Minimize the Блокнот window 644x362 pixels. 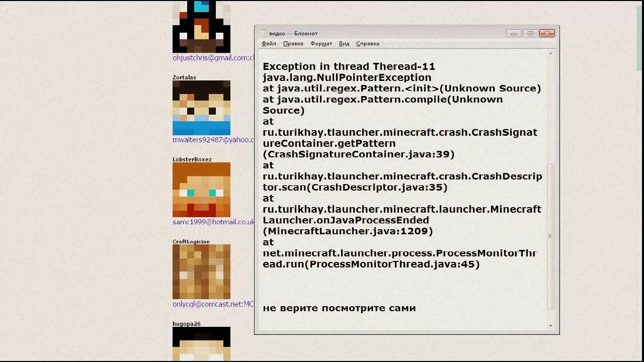[514, 33]
